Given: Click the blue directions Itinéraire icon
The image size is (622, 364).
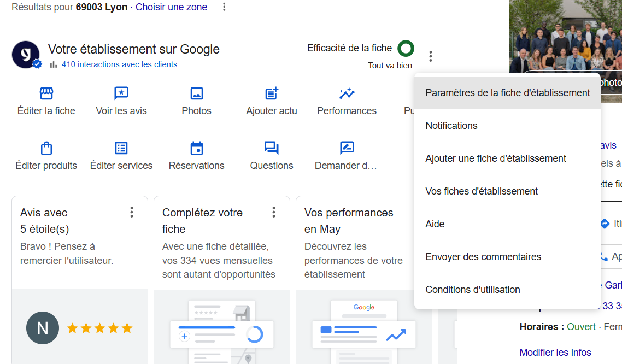Looking at the screenshot, I should click(x=605, y=224).
